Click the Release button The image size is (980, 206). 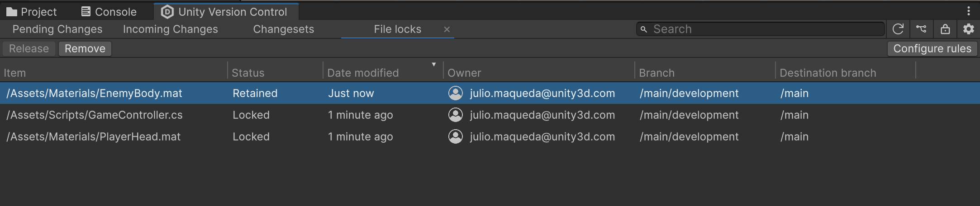29,49
